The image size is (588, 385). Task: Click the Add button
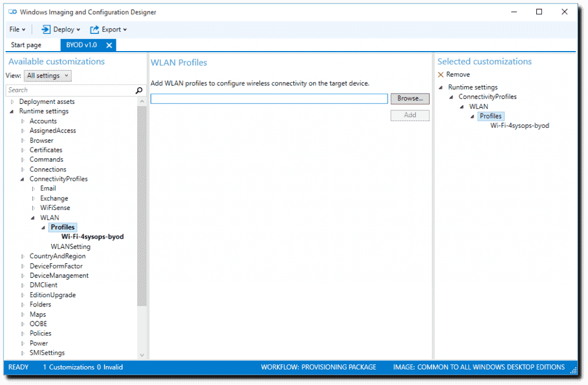(x=409, y=115)
